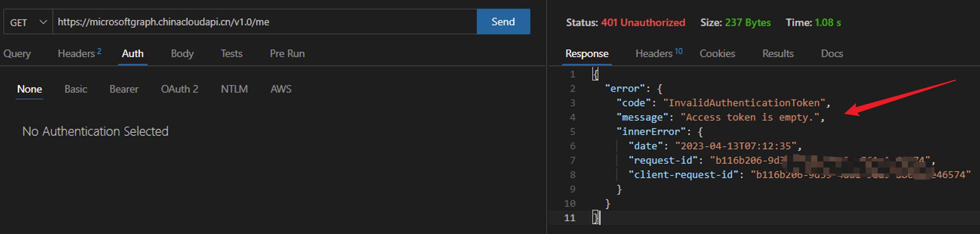Click the request URL input field

click(x=264, y=22)
